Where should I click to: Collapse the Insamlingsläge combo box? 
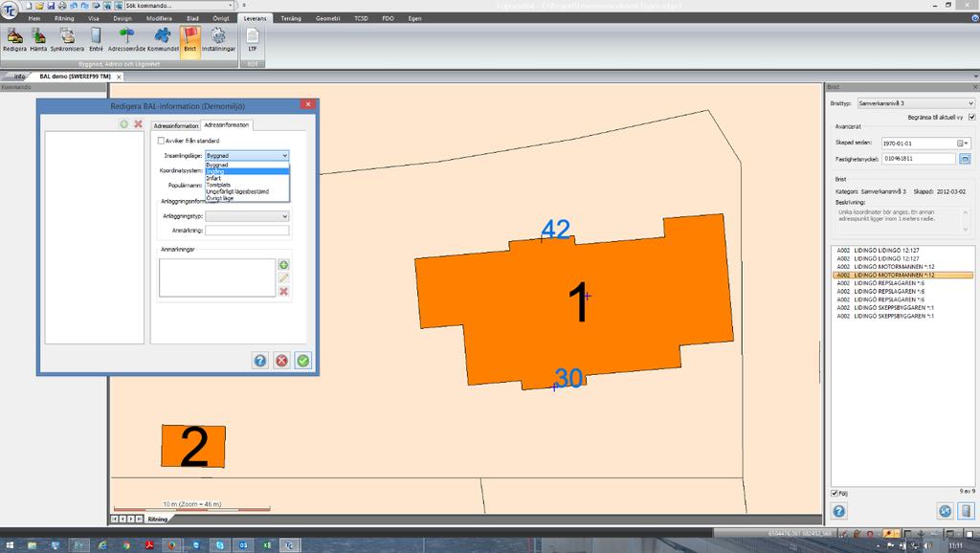tap(284, 156)
